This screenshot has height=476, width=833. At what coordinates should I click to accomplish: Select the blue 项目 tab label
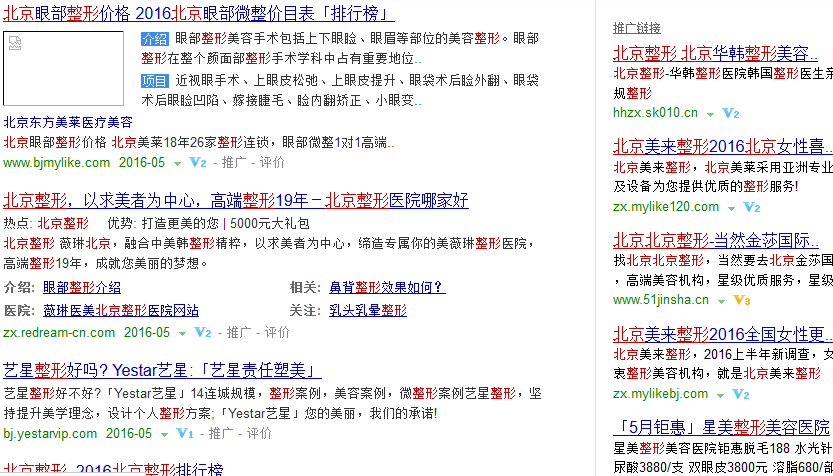[x=155, y=80]
